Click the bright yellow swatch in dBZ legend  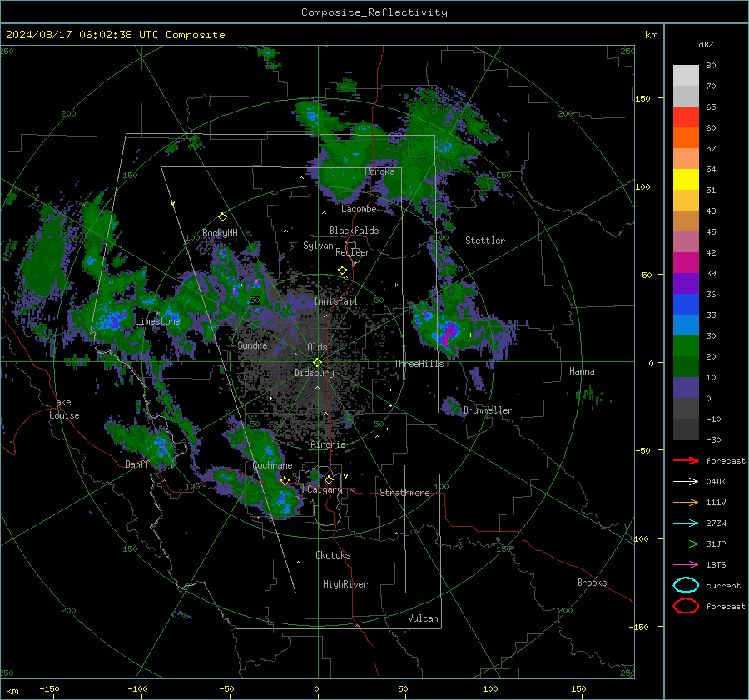click(686, 180)
